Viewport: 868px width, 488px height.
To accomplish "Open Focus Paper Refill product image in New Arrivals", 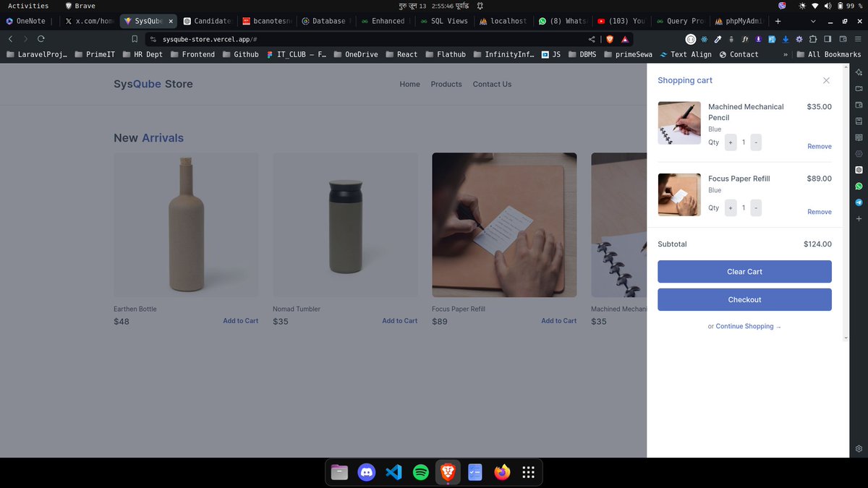I will (504, 225).
